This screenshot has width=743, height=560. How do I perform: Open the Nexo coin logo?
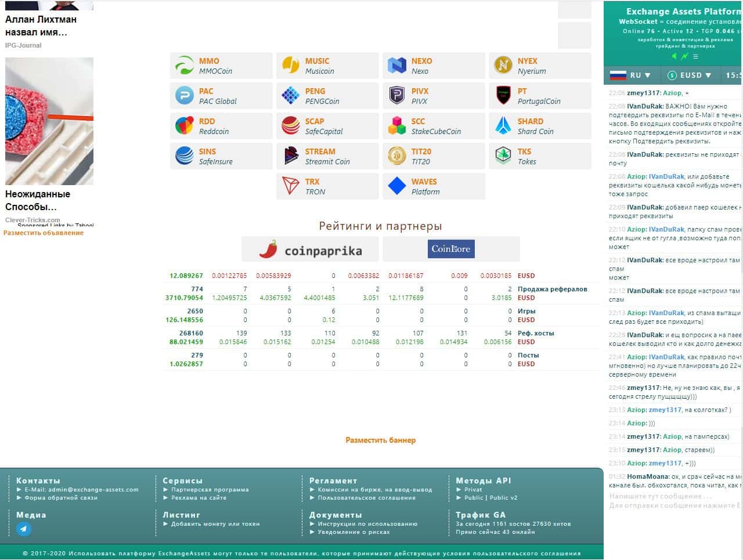(397, 66)
